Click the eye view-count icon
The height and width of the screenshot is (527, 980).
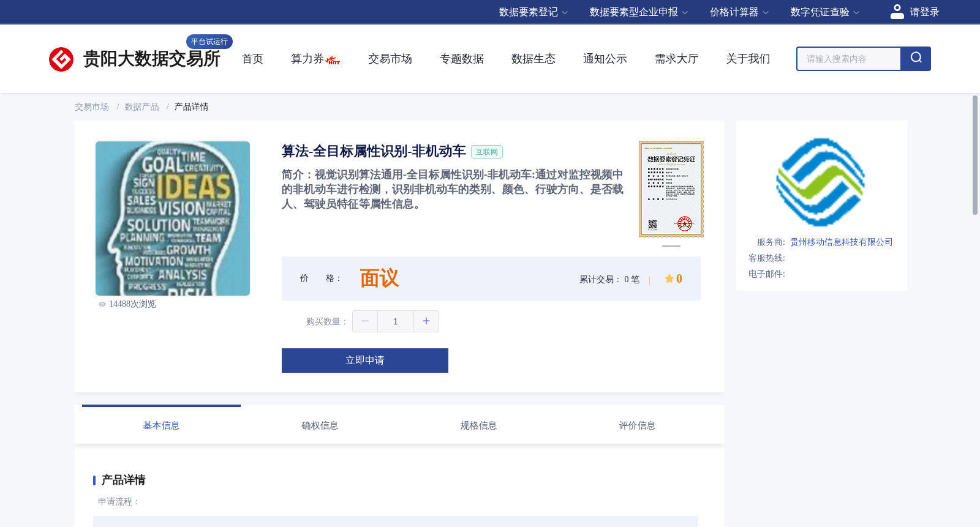tap(102, 304)
